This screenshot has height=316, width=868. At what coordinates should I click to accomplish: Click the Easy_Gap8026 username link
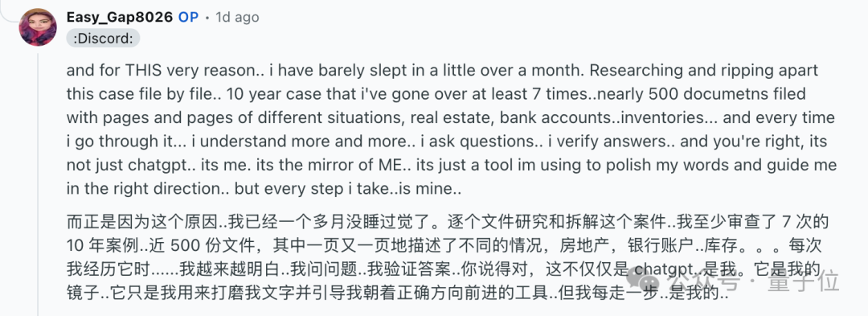120,17
